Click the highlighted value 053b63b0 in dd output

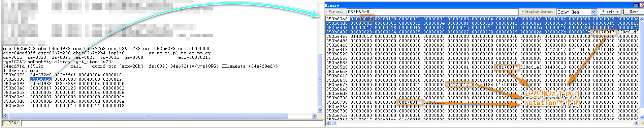coord(41,79)
